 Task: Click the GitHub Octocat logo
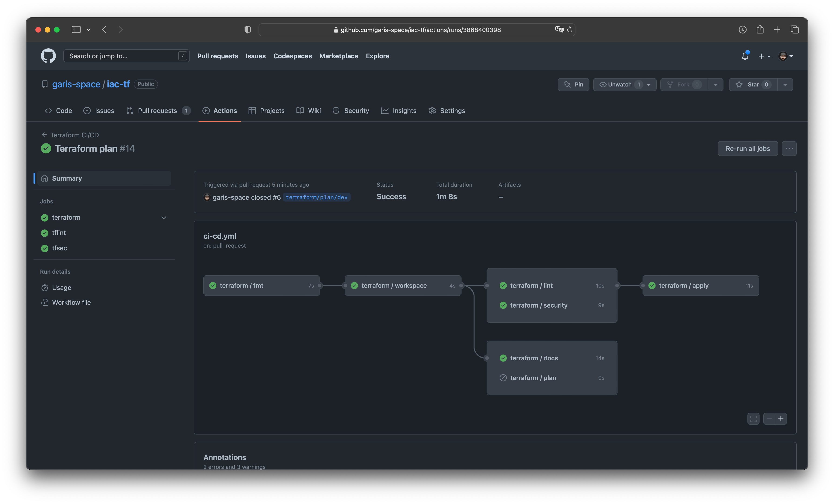[48, 56]
